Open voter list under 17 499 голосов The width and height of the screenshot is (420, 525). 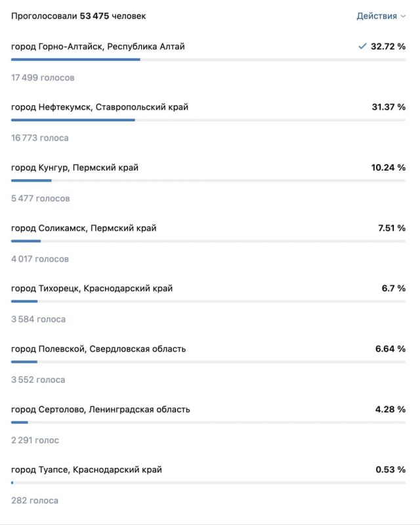click(43, 77)
